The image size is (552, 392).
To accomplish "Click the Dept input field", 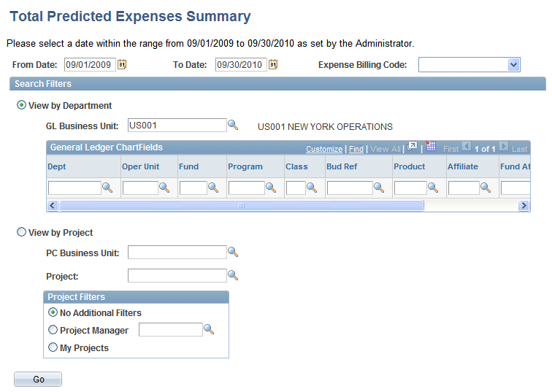I will click(x=74, y=188).
